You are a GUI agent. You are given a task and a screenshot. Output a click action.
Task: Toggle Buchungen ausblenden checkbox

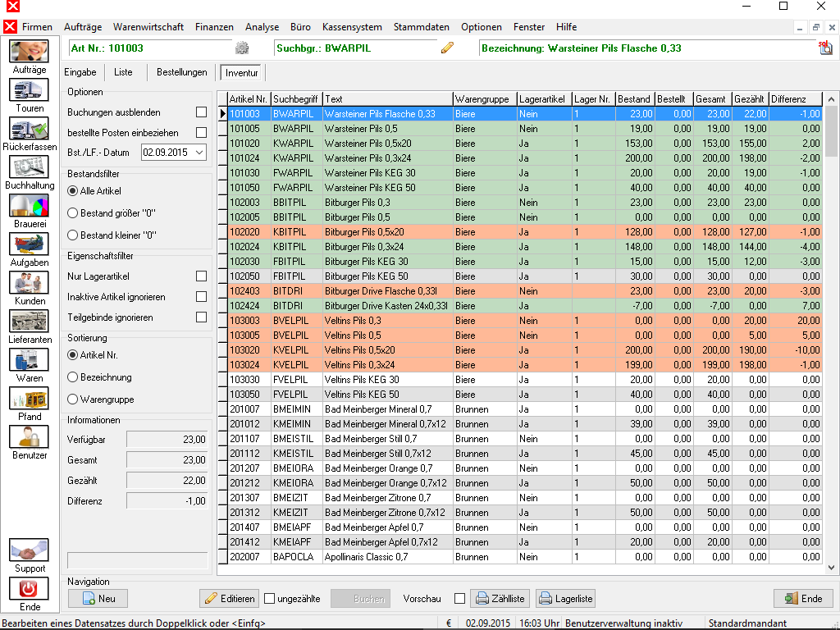pos(202,112)
